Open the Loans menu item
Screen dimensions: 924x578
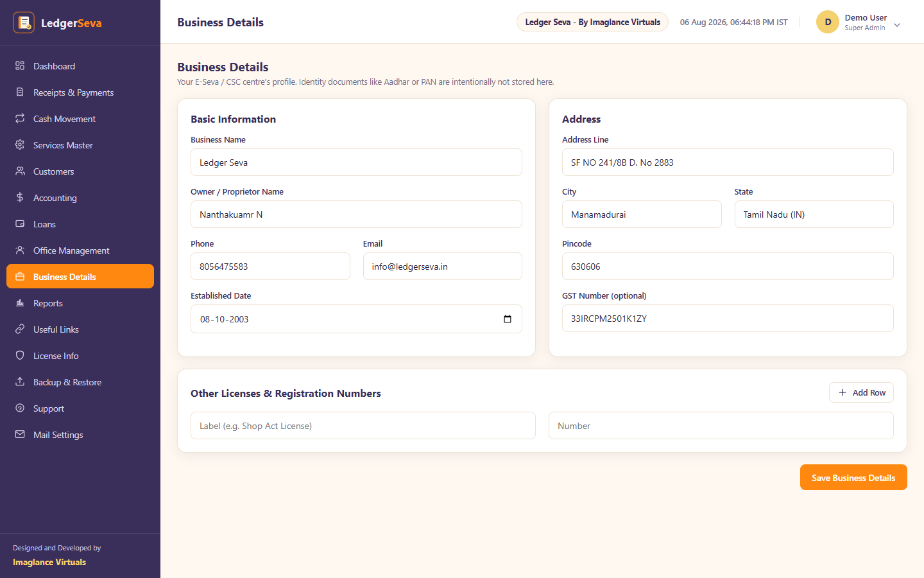click(x=80, y=224)
